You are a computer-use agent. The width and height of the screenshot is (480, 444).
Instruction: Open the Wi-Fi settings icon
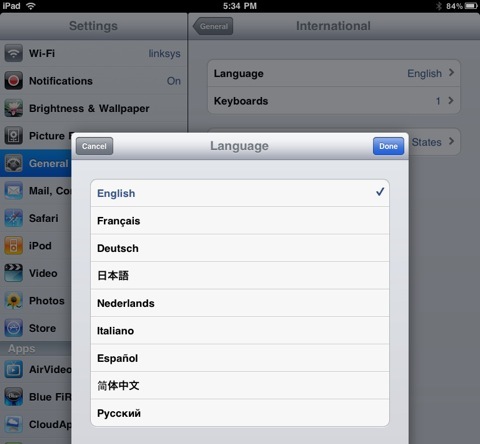(x=13, y=53)
